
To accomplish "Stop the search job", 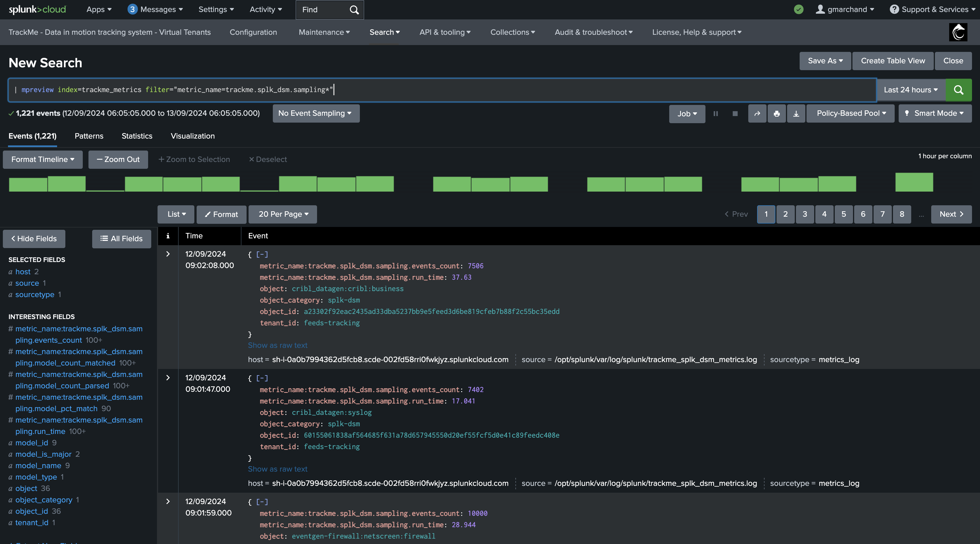I will pos(735,114).
